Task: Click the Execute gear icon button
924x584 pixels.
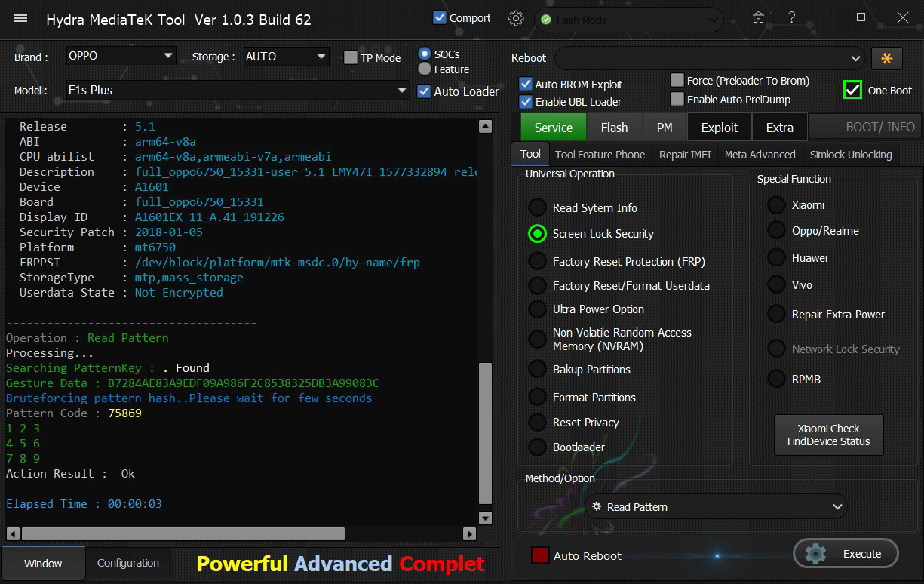Action: coord(846,553)
